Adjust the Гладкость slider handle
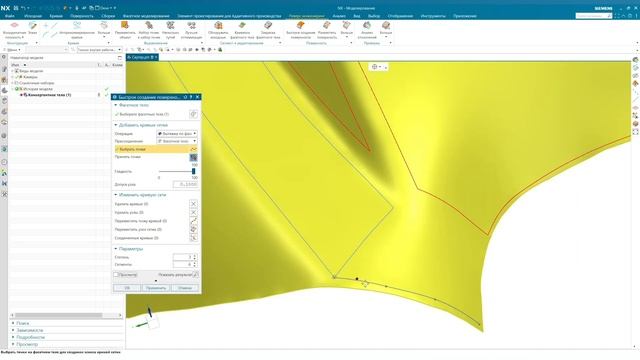Viewport: 640px width, 360px height. pyautogui.click(x=193, y=171)
